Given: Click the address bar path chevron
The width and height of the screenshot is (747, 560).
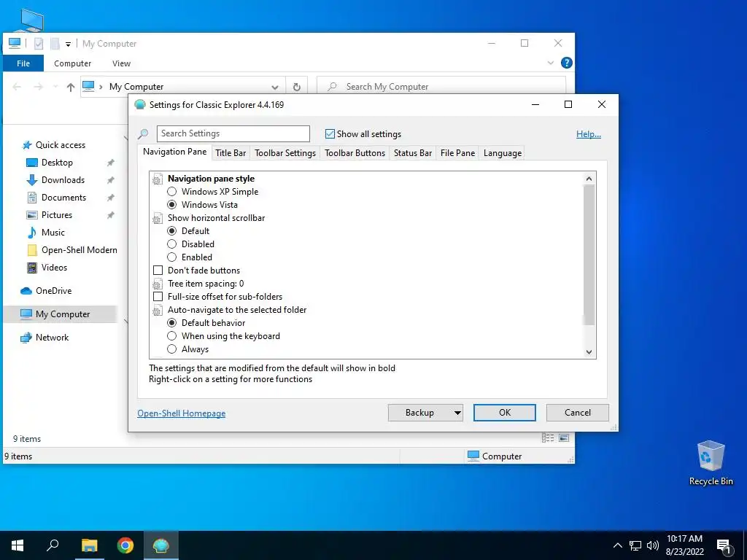Looking at the screenshot, I should 101,87.
